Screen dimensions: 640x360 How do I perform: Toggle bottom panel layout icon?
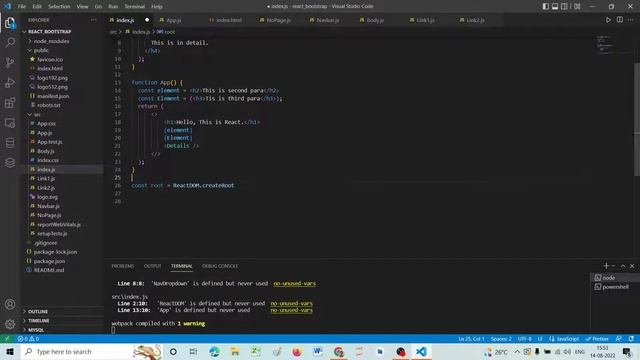pos(555,6)
